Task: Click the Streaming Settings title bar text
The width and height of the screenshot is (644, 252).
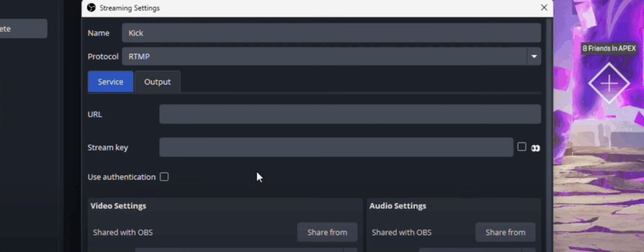Action: pyautogui.click(x=130, y=8)
